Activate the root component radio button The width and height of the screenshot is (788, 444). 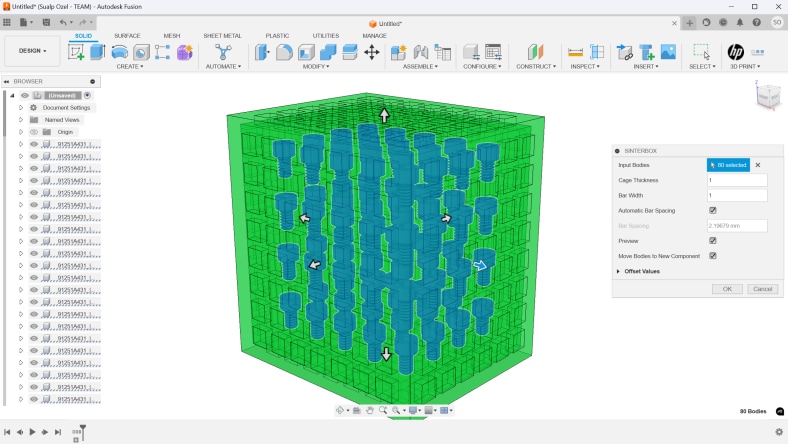pos(87,95)
